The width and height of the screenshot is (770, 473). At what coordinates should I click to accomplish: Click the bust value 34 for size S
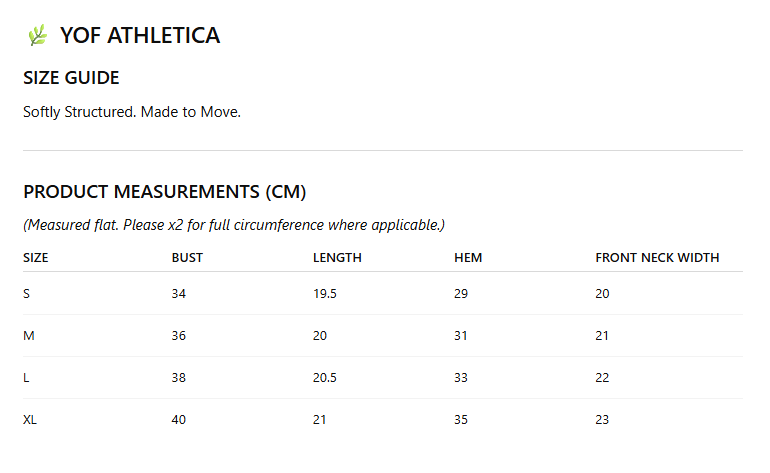(x=179, y=294)
